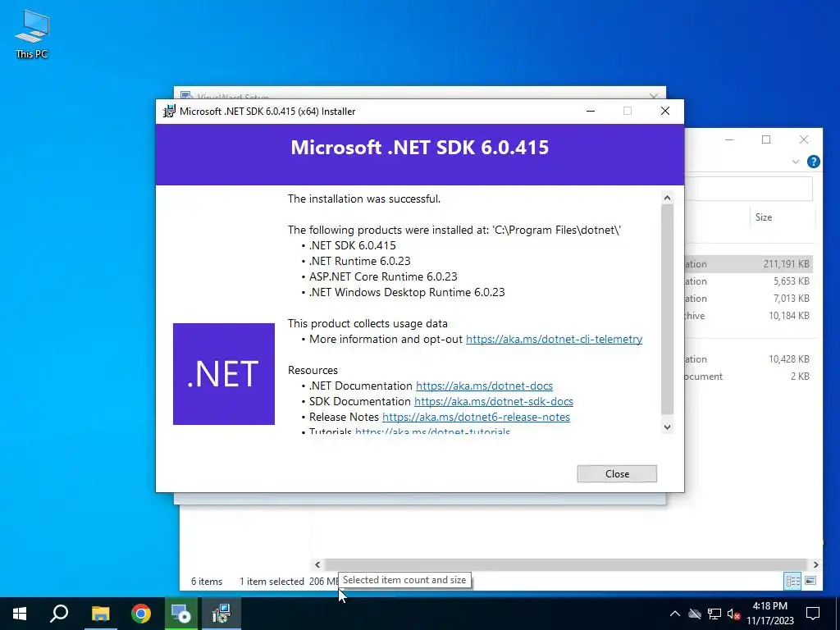This screenshot has height=630, width=840.
Task: Click the Explorer search input field
Action: tap(748, 189)
